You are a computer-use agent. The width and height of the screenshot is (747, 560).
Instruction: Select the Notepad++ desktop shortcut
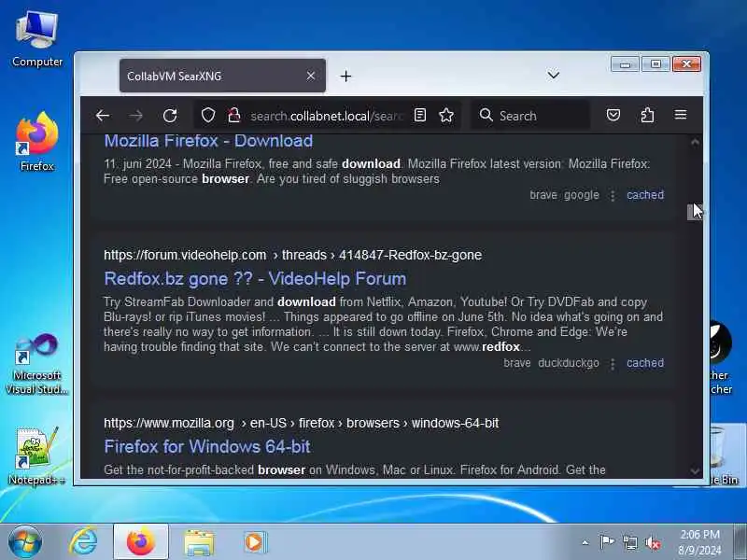[37, 455]
